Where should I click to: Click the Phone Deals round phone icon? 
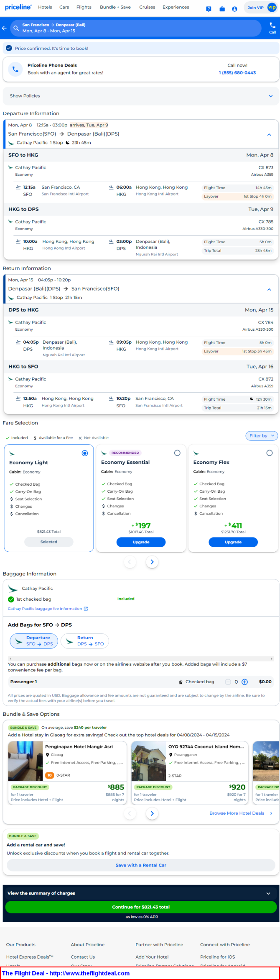(15, 69)
